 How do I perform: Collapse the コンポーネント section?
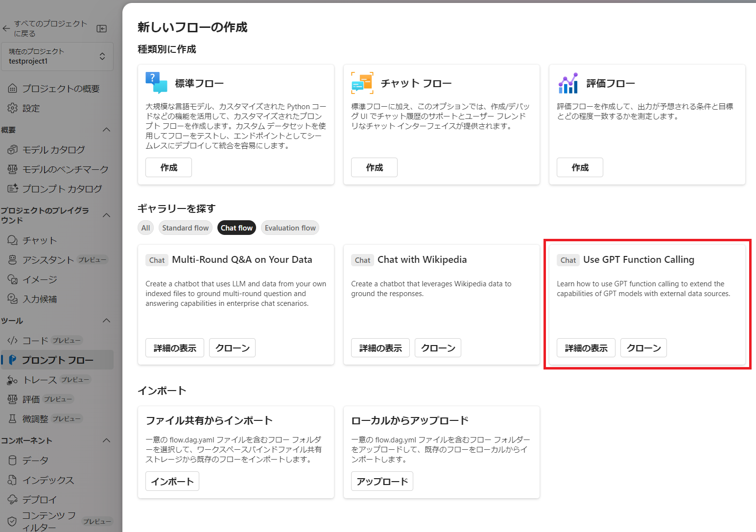coord(106,440)
